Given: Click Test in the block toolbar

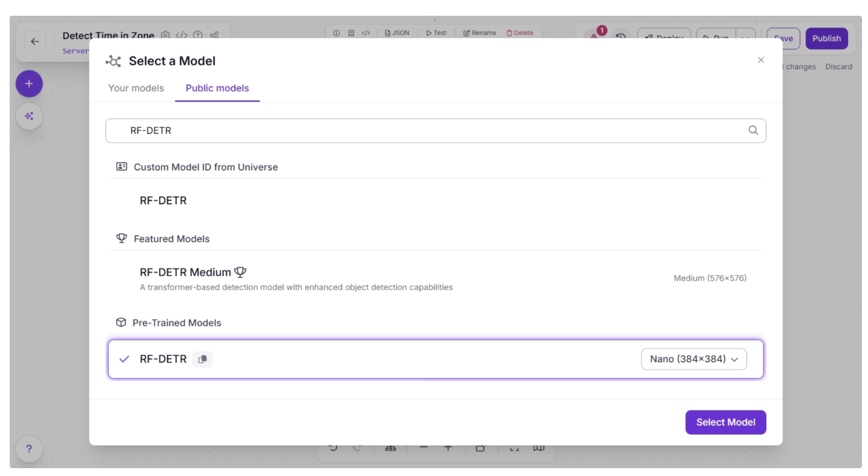Looking at the screenshot, I should 436,33.
